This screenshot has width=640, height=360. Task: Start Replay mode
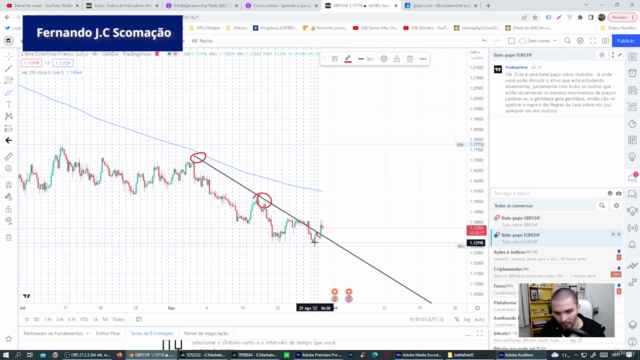coord(203,41)
